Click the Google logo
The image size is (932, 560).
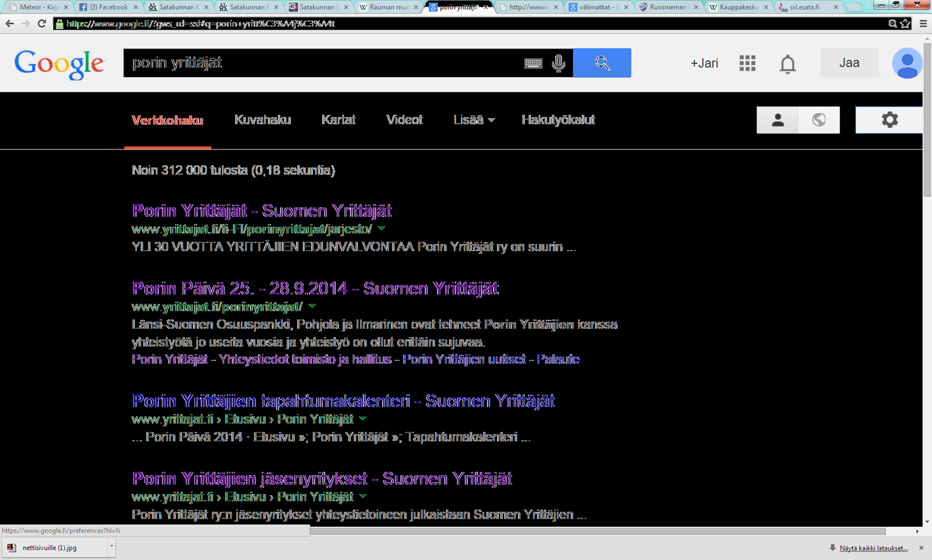(x=59, y=64)
